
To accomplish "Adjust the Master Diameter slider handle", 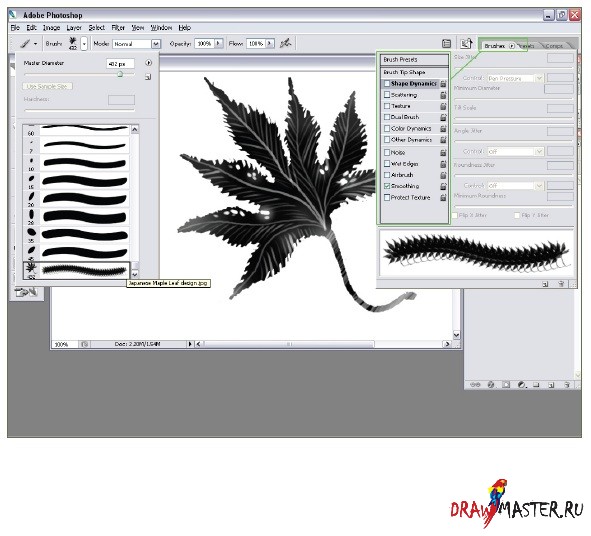I will tap(120, 74).
